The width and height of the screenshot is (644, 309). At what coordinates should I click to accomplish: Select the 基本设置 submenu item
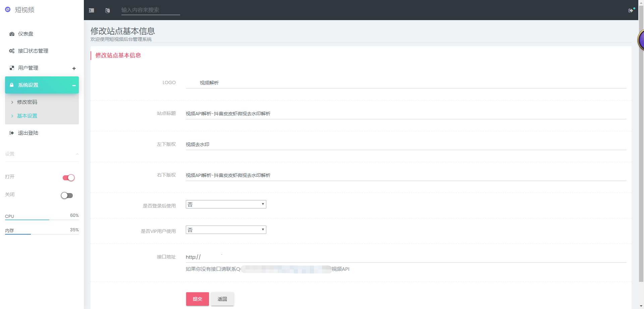point(27,116)
